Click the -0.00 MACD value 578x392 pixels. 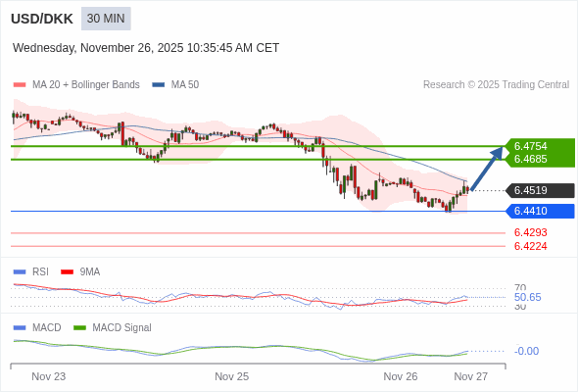526,351
